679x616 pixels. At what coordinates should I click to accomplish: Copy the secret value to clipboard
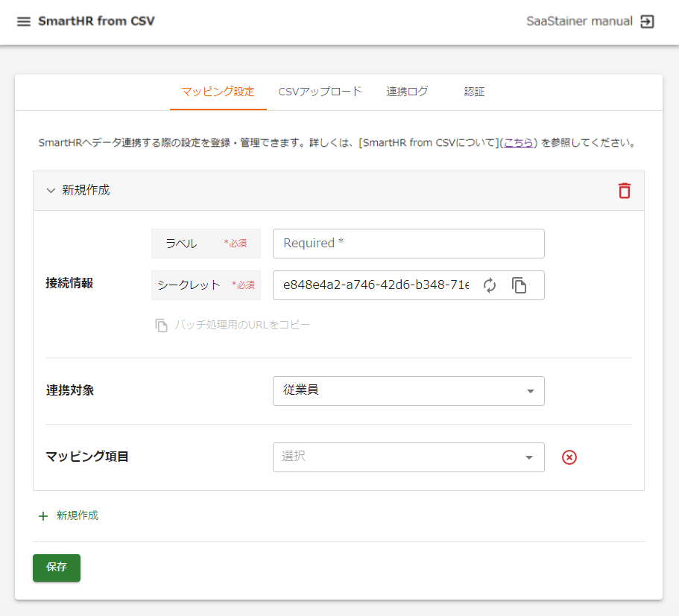pyautogui.click(x=519, y=285)
